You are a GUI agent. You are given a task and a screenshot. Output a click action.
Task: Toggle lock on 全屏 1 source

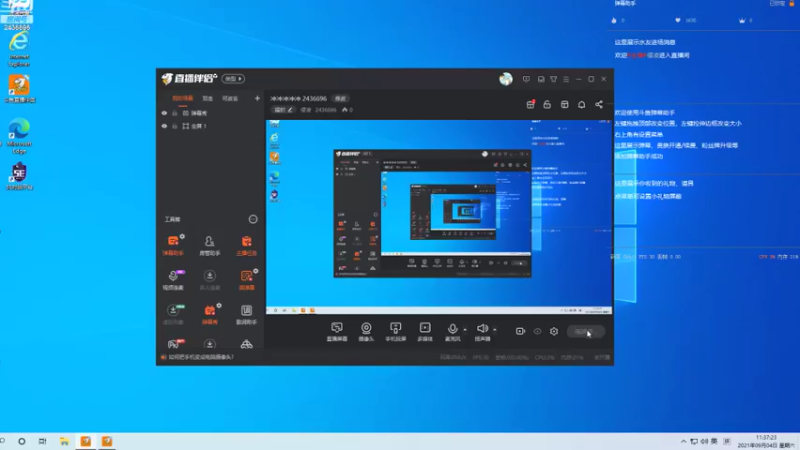[x=174, y=126]
